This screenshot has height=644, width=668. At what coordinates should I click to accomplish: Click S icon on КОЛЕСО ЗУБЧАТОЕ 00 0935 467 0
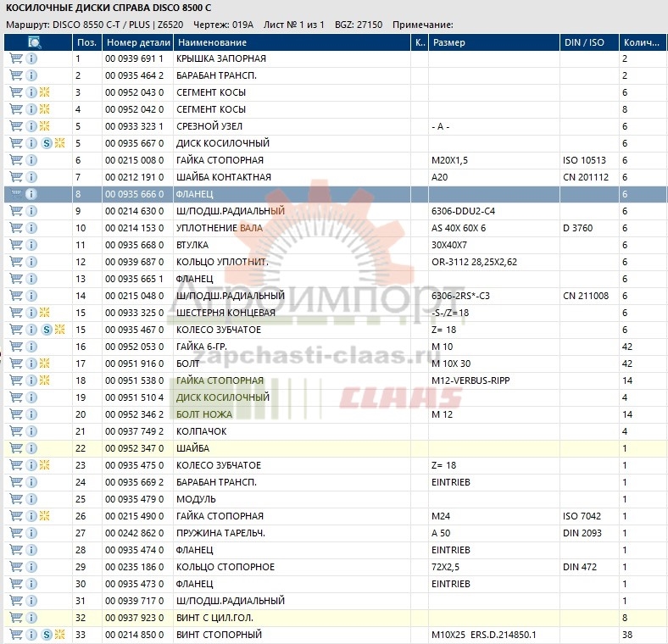coord(47,330)
